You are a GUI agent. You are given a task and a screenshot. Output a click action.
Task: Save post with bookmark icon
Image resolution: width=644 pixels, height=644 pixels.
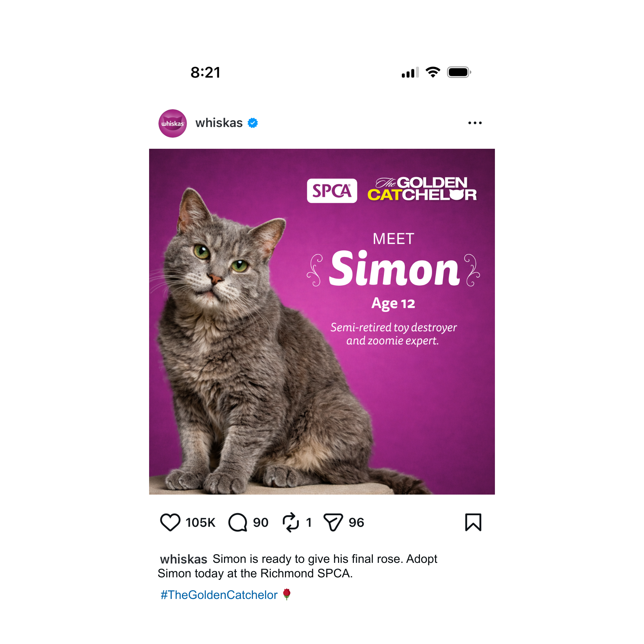[473, 522]
